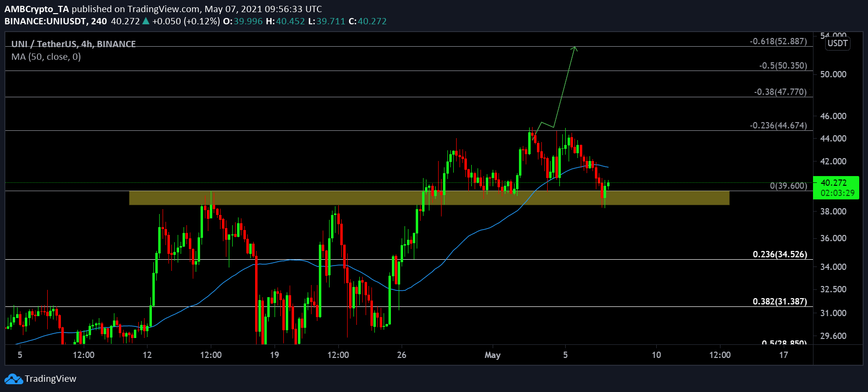
Task: Click the current price label 40.272
Action: tap(834, 183)
